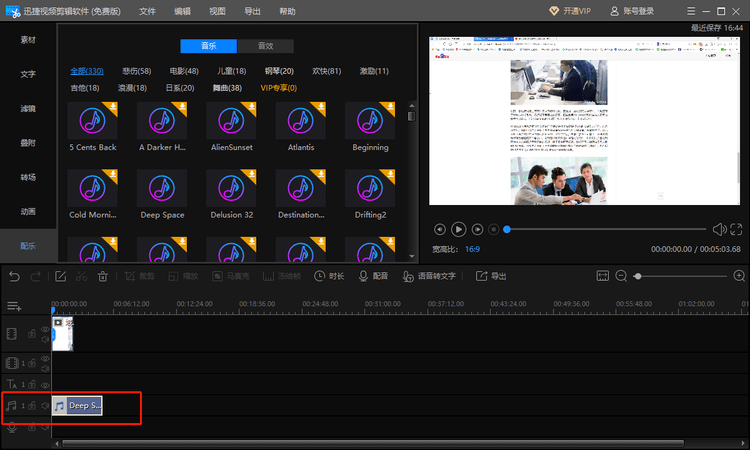This screenshot has height=450, width=750.
Task: Open the 导出 menu in menu bar
Action: tap(252, 11)
